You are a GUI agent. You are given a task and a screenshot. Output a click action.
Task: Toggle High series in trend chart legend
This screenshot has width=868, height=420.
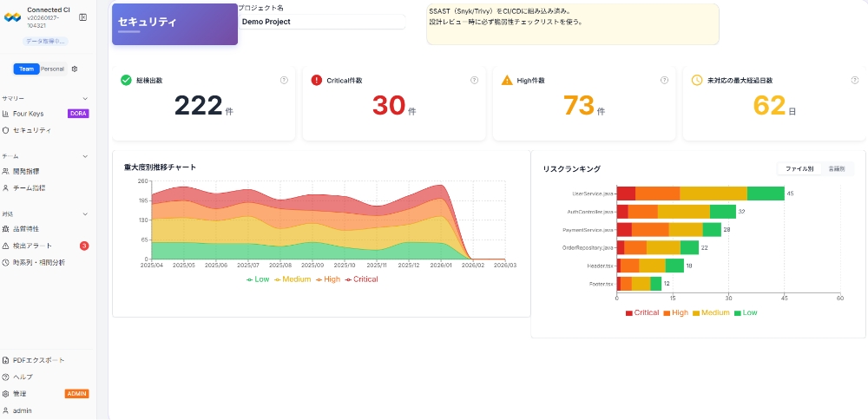(x=328, y=279)
